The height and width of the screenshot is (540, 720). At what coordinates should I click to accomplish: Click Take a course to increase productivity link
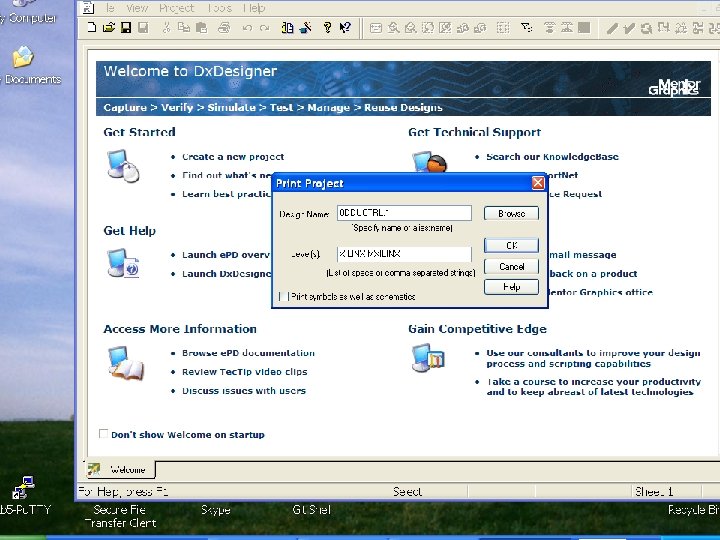coord(593,387)
